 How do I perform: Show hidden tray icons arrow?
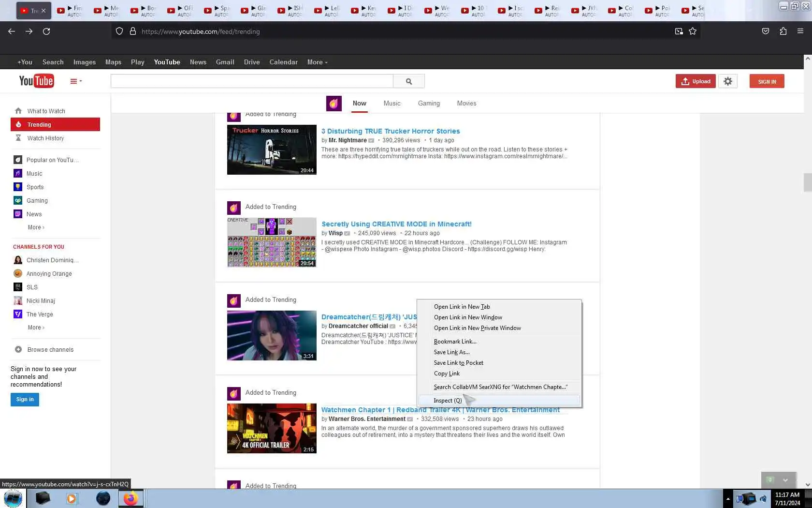(x=728, y=498)
